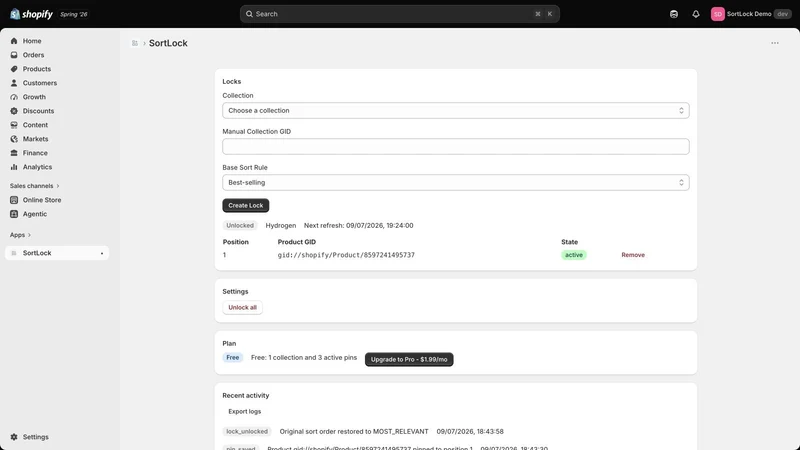Pin the SortLock app in sidebar
Image resolution: width=800 pixels, height=450 pixels.
click(x=102, y=253)
